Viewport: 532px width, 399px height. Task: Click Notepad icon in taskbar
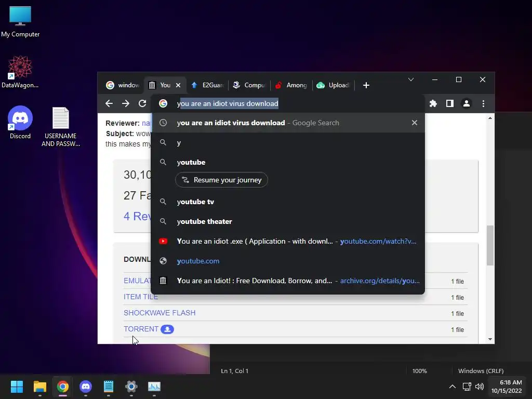109,387
